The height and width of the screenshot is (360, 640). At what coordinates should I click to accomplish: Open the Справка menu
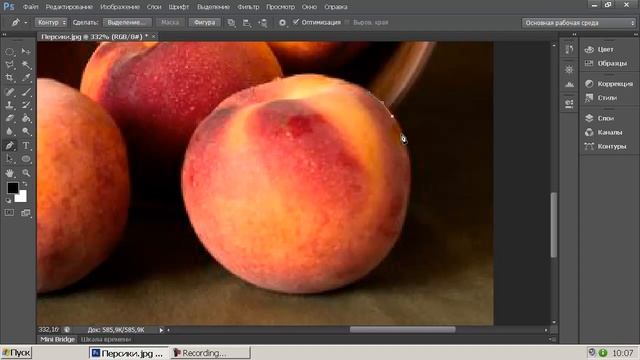pyautogui.click(x=336, y=7)
